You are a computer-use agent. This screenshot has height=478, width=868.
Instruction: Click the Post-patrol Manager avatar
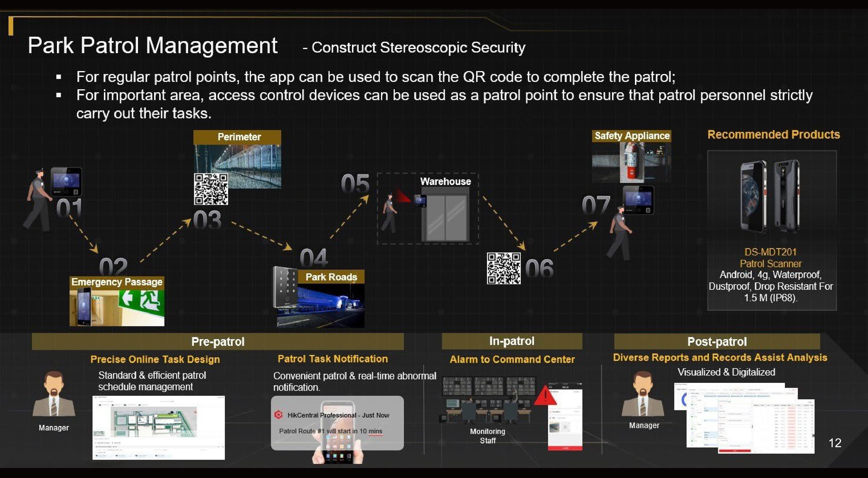(643, 394)
